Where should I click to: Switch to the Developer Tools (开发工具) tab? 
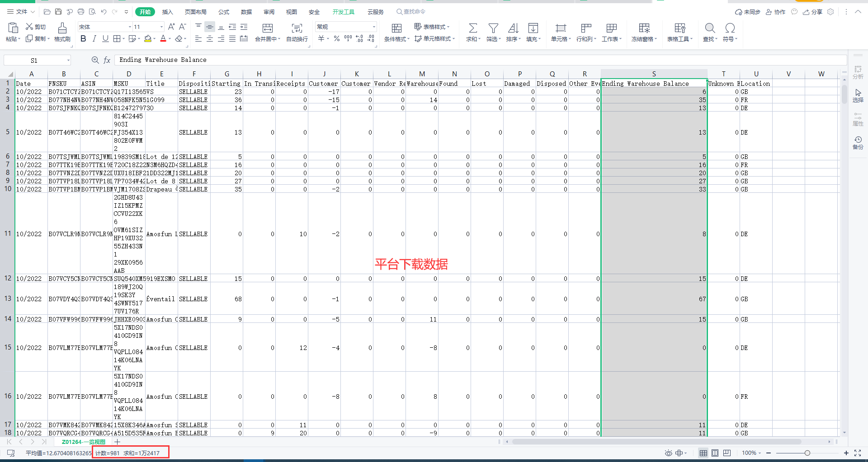click(344, 12)
